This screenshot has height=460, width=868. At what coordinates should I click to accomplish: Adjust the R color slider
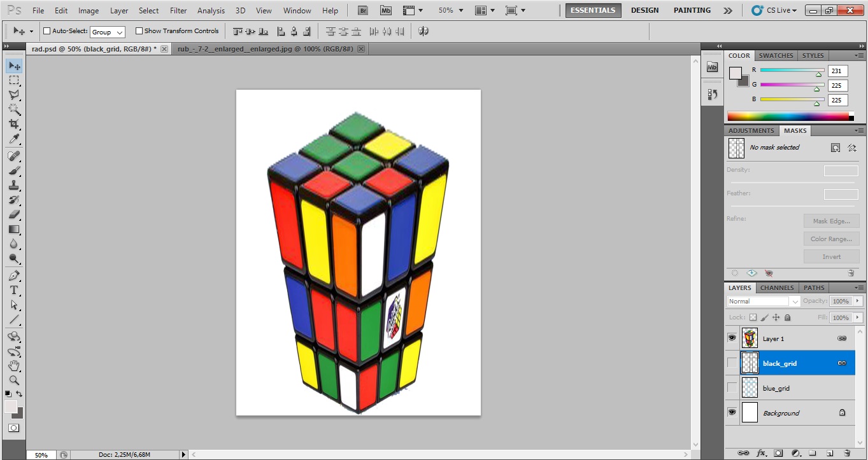[x=818, y=73]
